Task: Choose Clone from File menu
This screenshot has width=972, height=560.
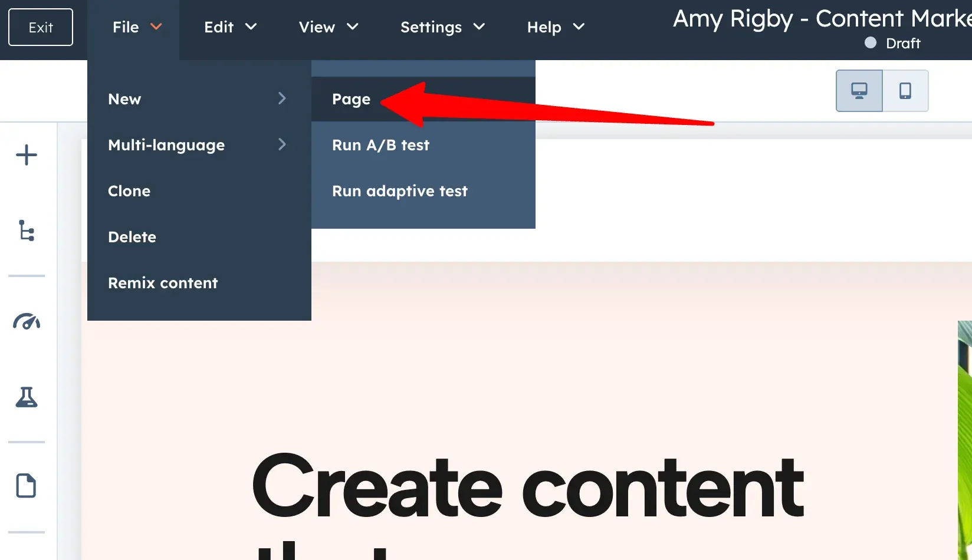Action: [129, 191]
